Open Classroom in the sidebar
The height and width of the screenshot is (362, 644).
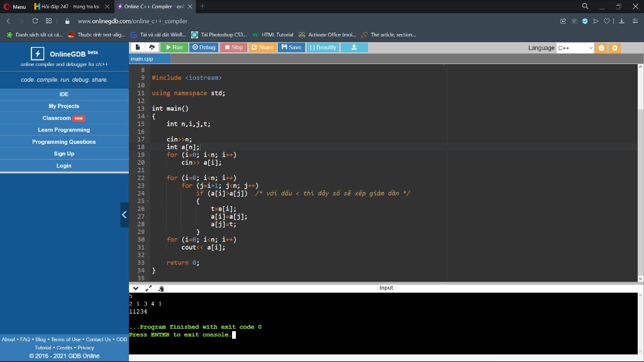click(x=64, y=118)
